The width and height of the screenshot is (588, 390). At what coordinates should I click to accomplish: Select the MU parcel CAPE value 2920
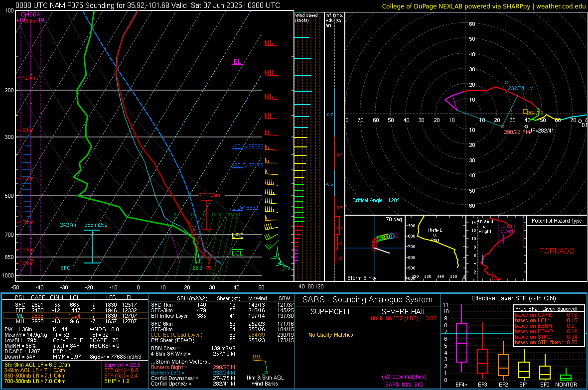pos(37,321)
